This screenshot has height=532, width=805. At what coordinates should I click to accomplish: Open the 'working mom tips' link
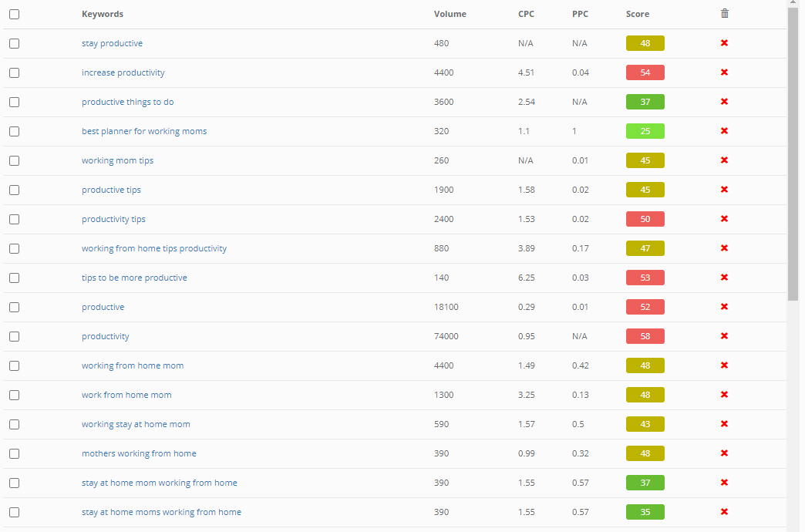point(117,160)
